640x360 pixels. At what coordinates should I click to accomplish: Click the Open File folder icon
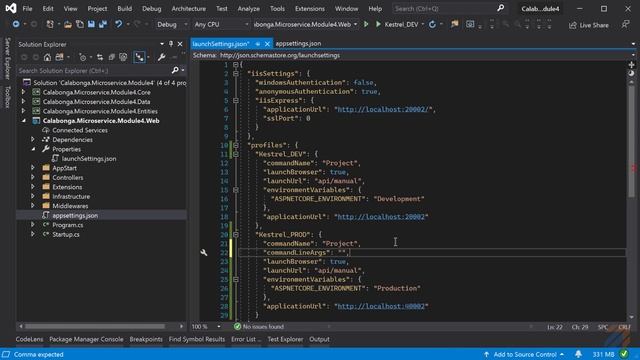[x=68, y=24]
